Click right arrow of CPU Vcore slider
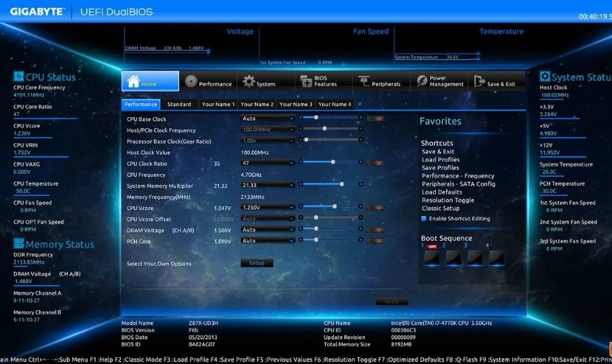The height and width of the screenshot is (364, 612). pyautogui.click(x=361, y=206)
